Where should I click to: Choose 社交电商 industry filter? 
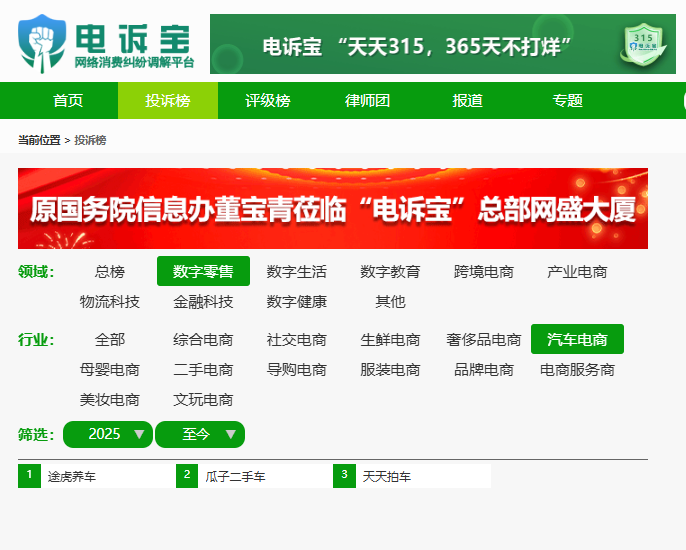click(297, 339)
